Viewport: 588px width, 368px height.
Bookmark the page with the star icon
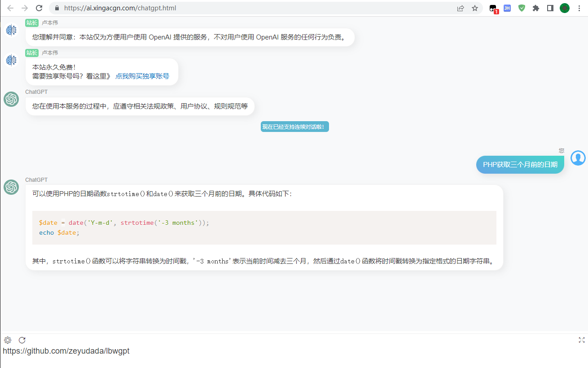coord(475,8)
